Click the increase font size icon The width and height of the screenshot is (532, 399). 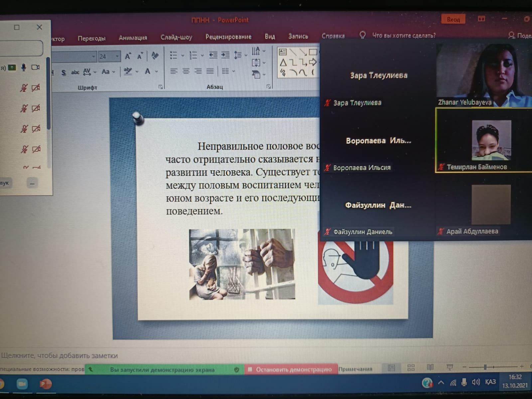pyautogui.click(x=128, y=56)
